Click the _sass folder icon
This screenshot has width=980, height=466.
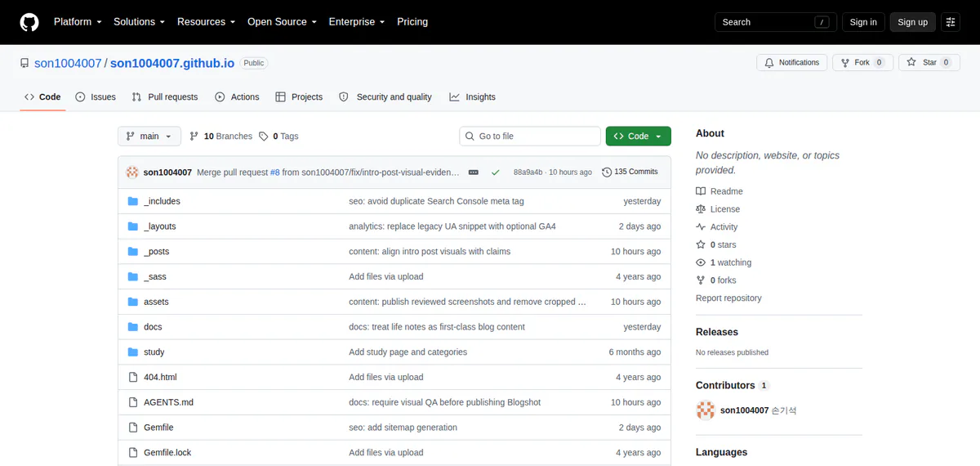coord(133,277)
